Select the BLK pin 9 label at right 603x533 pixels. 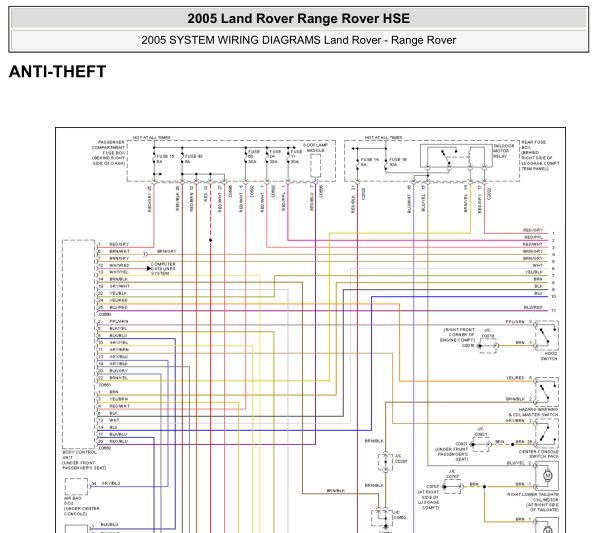tap(538, 286)
